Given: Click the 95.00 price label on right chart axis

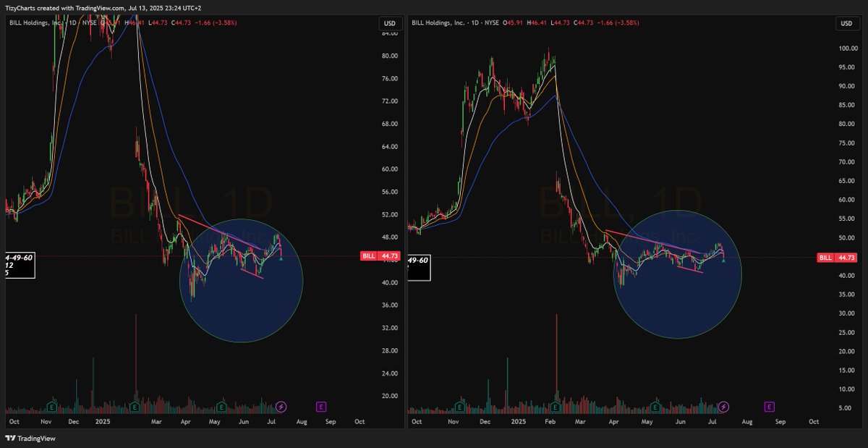Looking at the screenshot, I should 847,67.
